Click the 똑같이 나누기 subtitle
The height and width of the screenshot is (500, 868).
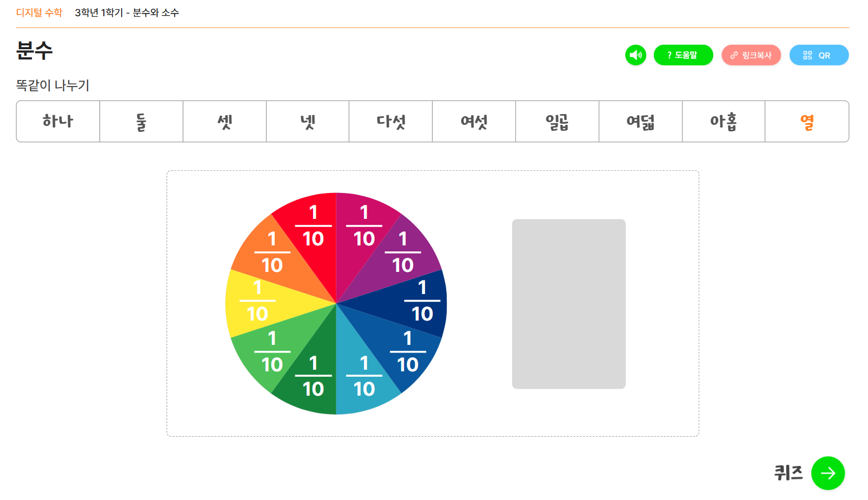[52, 85]
